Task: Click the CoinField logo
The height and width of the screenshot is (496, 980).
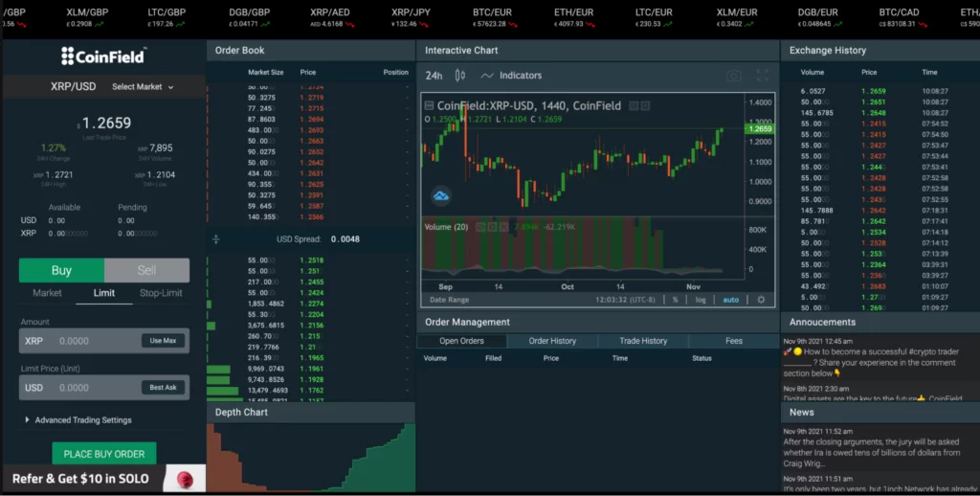Action: click(x=103, y=56)
